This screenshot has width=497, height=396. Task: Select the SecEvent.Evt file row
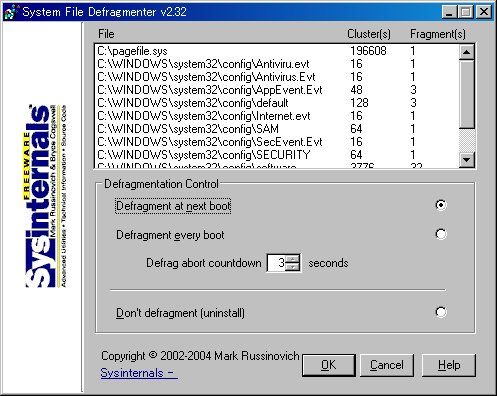(x=277, y=142)
